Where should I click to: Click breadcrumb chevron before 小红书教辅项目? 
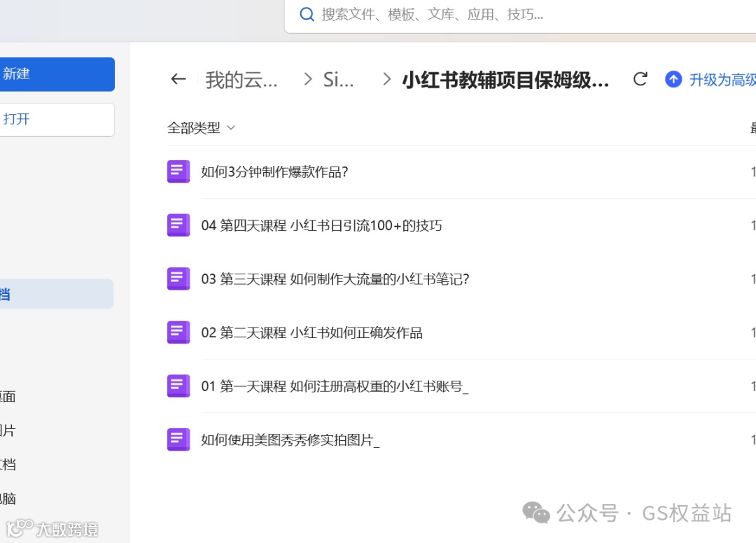[x=386, y=79]
